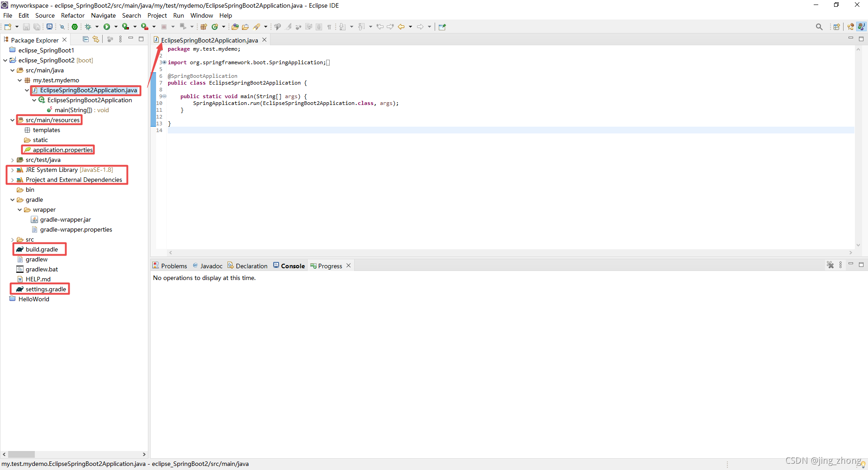Click the Open Perspective icon
This screenshot has height=470, width=868.
click(837, 27)
